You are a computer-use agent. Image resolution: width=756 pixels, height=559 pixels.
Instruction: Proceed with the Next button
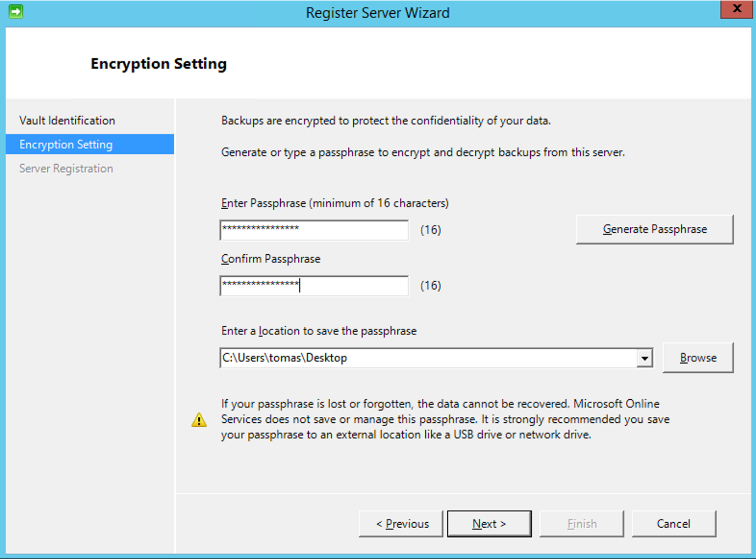(489, 524)
